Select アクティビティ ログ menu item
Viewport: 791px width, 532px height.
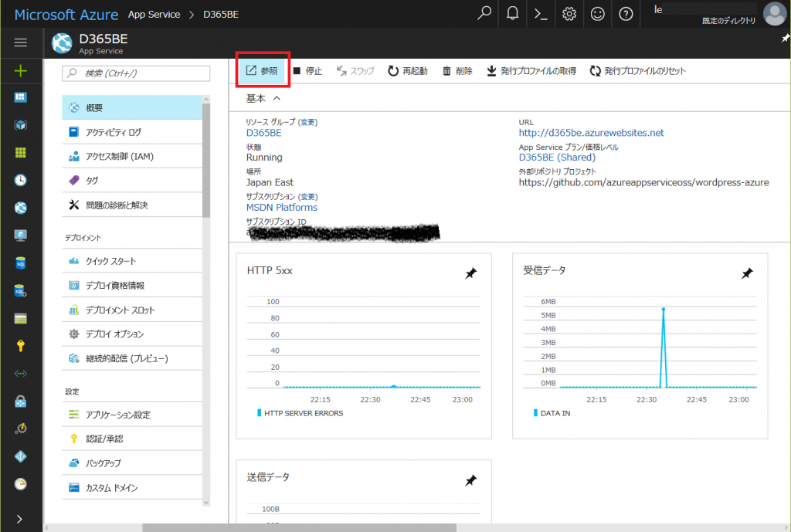coord(132,132)
